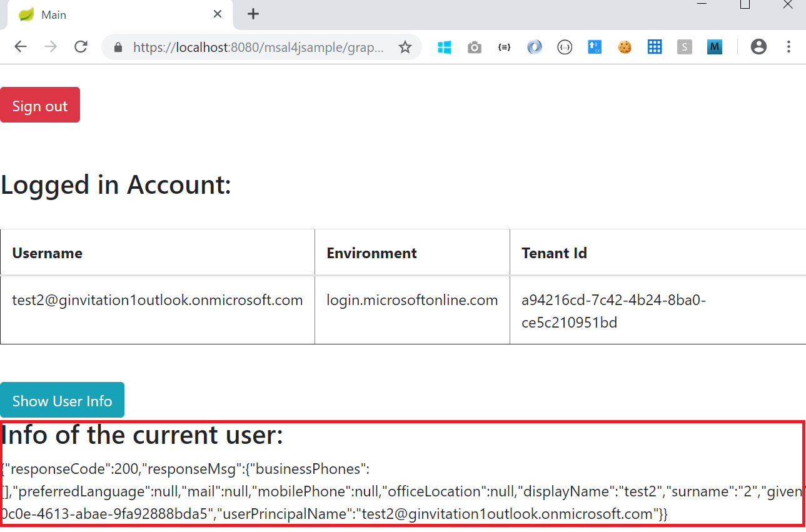Open the cookie manager extension

click(625, 46)
